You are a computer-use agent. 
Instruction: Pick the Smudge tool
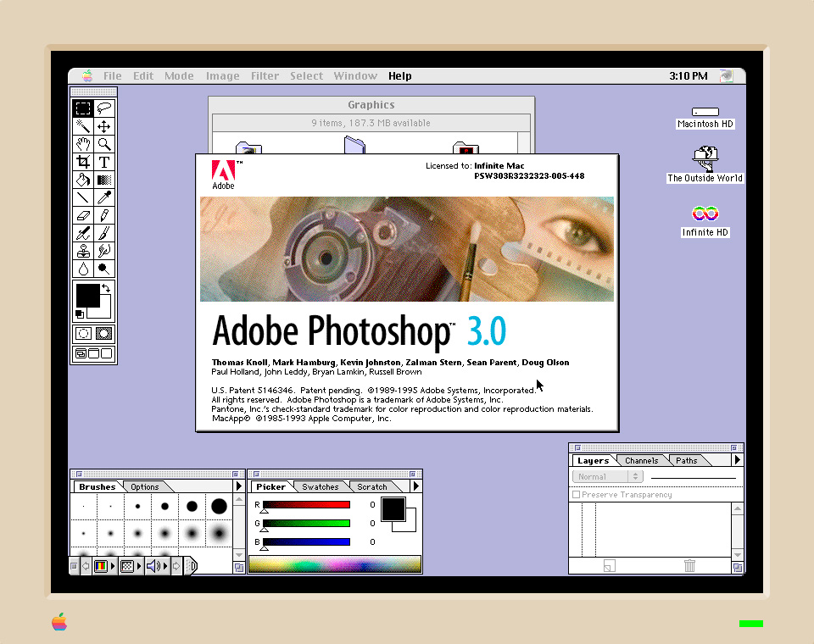click(x=103, y=251)
